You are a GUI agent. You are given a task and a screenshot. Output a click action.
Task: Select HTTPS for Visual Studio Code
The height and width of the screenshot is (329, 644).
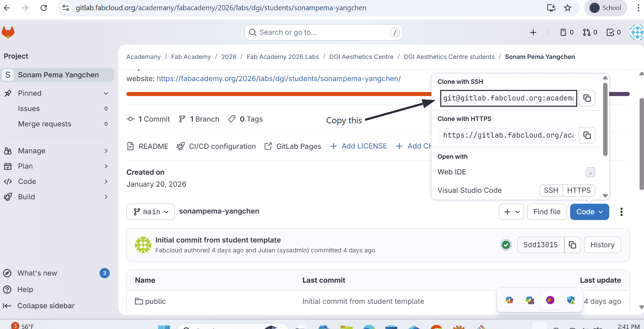579,190
